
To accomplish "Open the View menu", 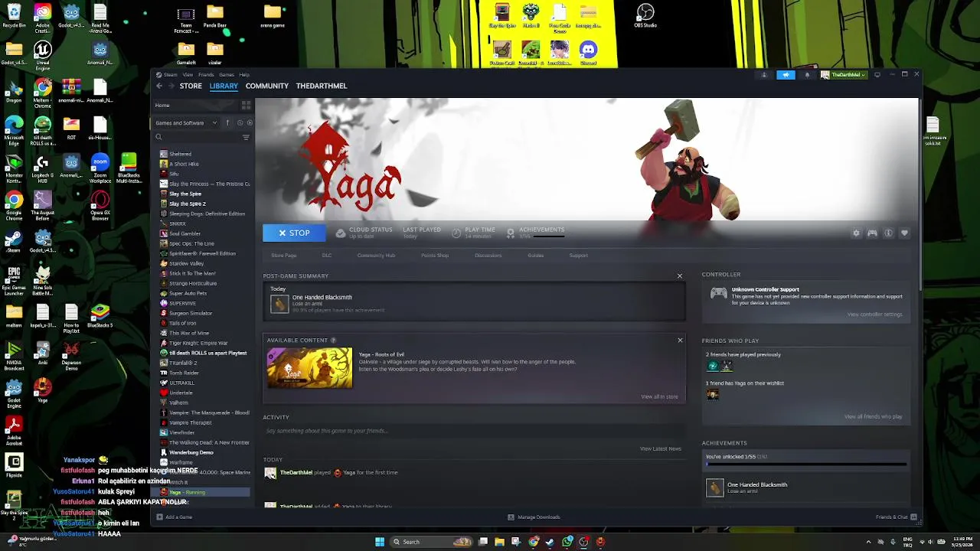I will (x=188, y=74).
